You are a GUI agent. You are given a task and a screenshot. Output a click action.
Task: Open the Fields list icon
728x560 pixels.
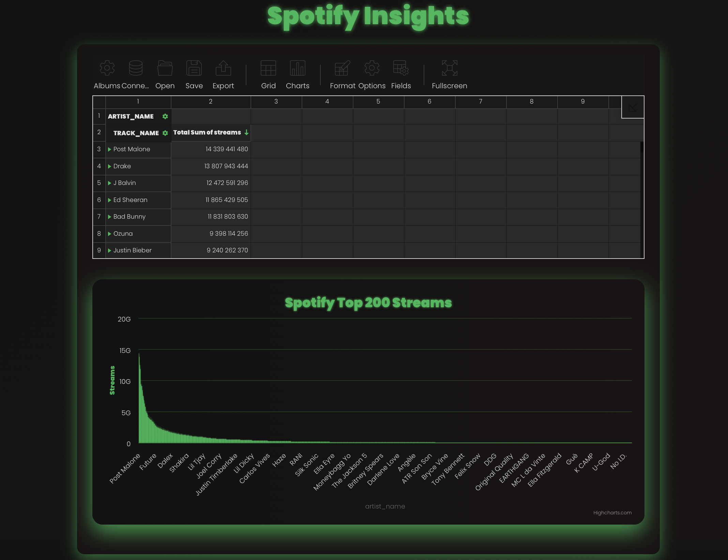pos(401,68)
